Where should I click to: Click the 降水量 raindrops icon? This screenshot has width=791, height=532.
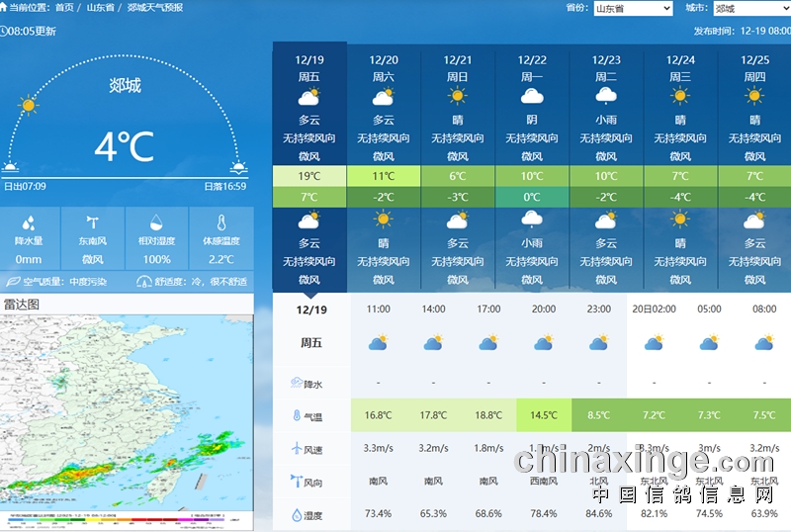(29, 223)
